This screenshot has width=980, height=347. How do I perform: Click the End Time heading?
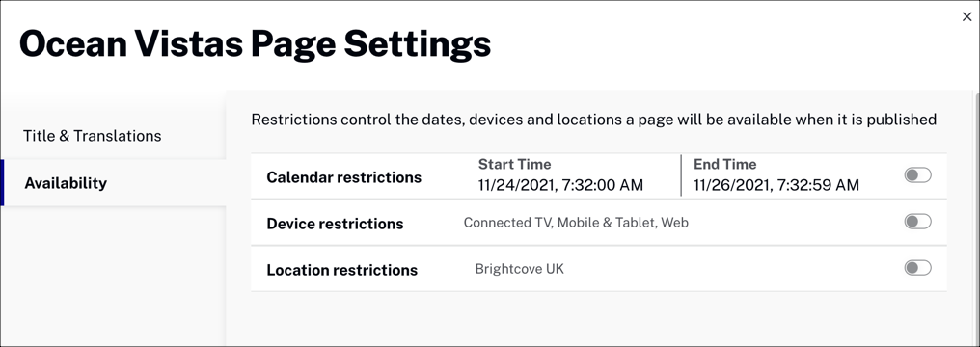(725, 164)
